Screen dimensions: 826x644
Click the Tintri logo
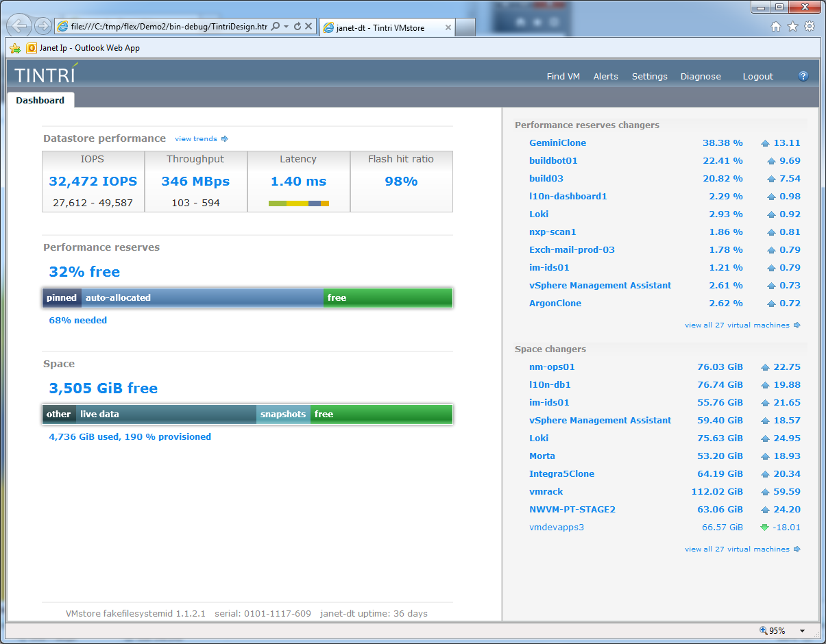47,73
